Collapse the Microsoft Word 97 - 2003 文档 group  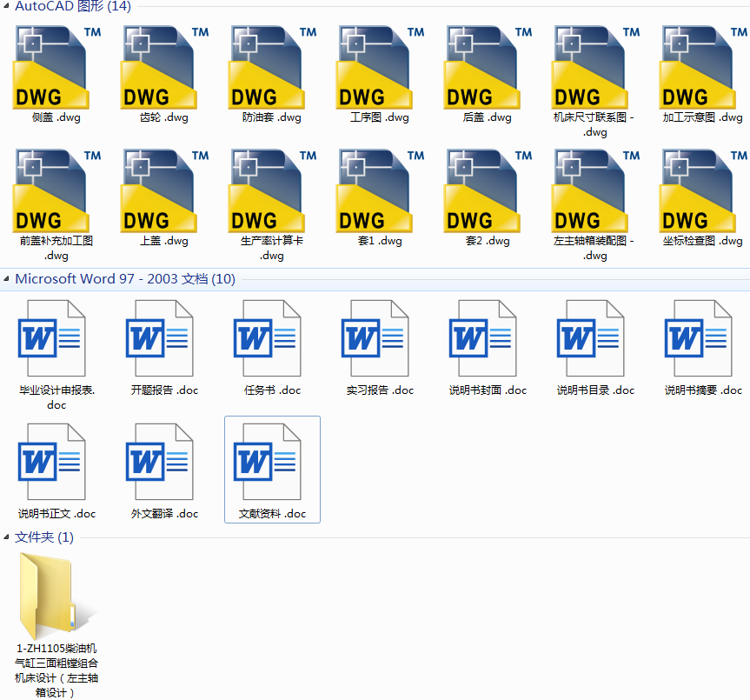coord(6,280)
